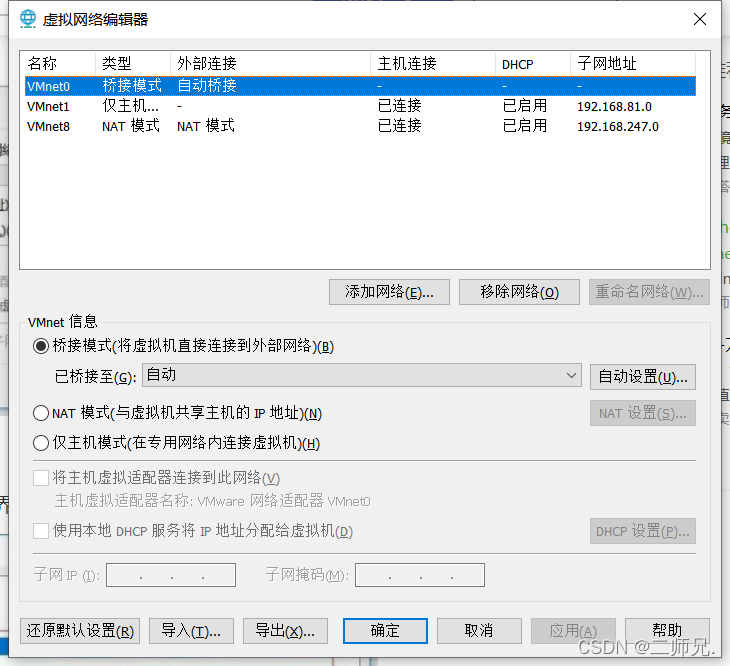Click the 添加网络 button
Screen dimensions: 730x666
pos(389,292)
